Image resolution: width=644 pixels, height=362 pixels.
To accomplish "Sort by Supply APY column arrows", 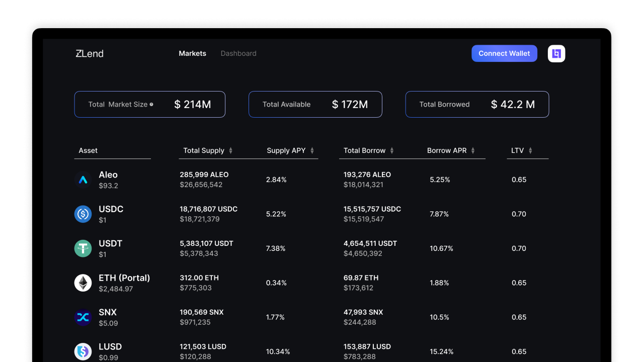I will tap(312, 151).
